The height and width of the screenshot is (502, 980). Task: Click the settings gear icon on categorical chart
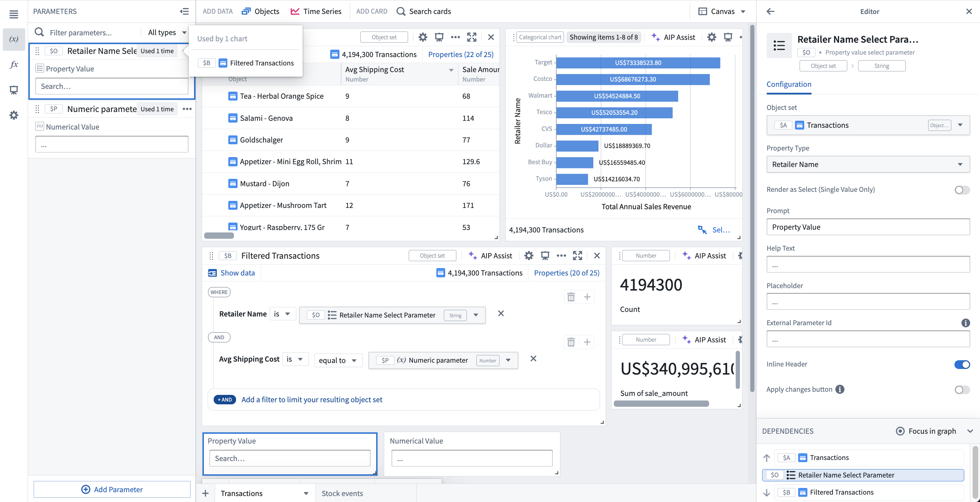pos(712,36)
